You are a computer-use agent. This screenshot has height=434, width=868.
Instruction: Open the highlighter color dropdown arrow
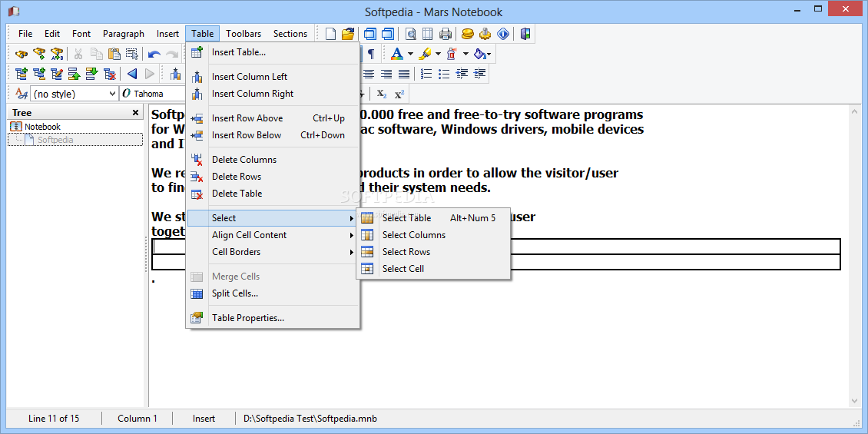[x=438, y=55]
